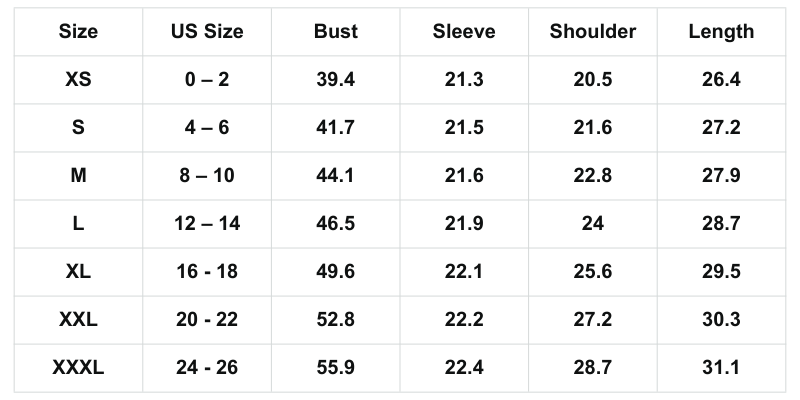Select the Shoulder column header

(x=593, y=31)
